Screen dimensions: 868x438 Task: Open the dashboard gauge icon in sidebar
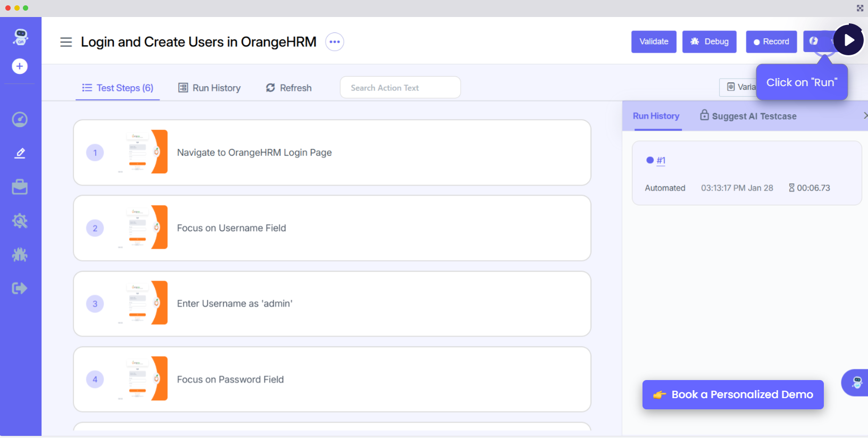tap(20, 120)
